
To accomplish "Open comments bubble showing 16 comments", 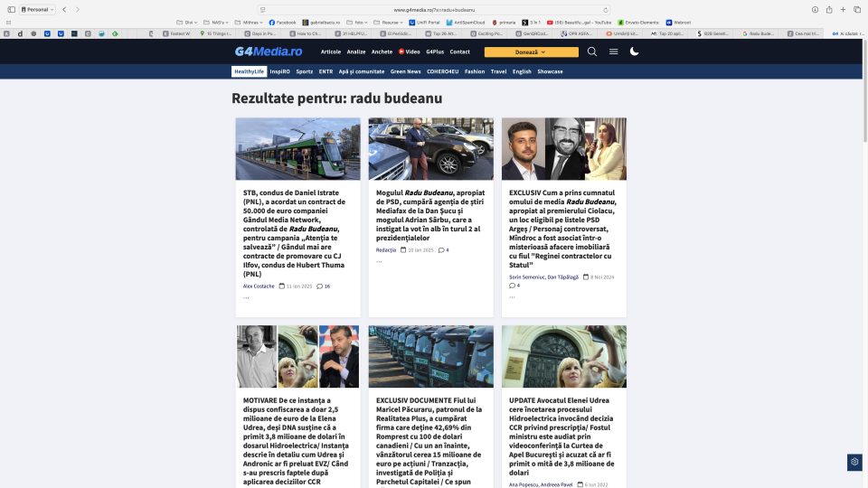I will point(323,286).
